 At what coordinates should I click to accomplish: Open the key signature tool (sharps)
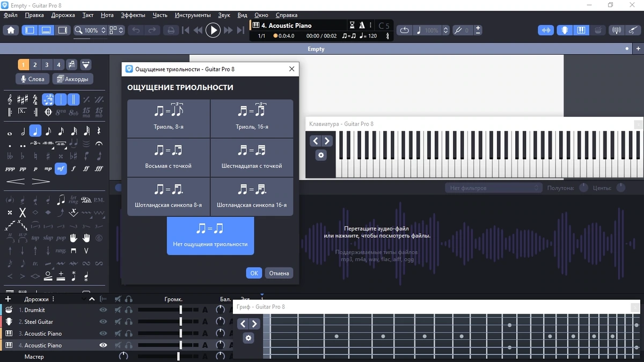pos(23,99)
